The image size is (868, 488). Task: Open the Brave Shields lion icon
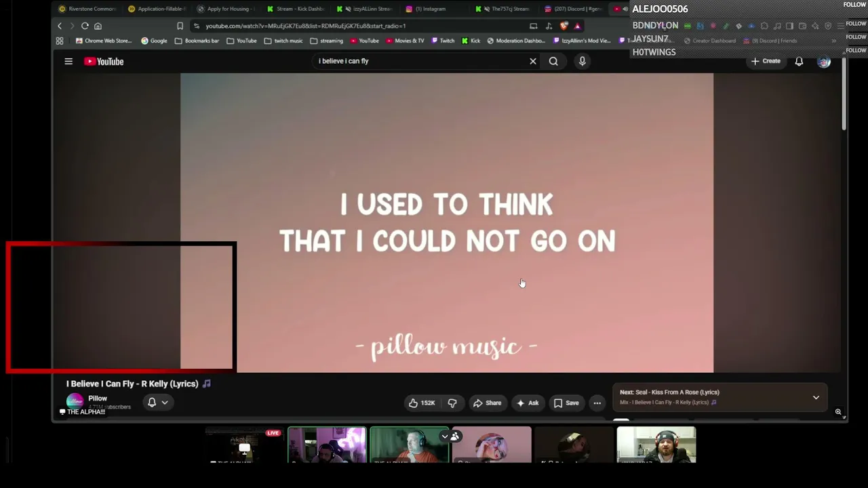[564, 26]
